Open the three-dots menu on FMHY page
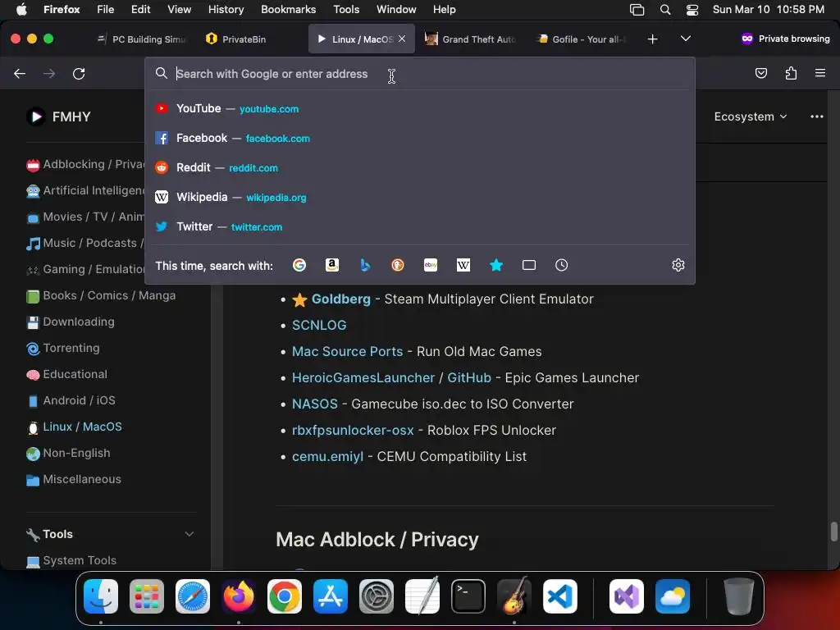The image size is (840, 630). [x=816, y=116]
